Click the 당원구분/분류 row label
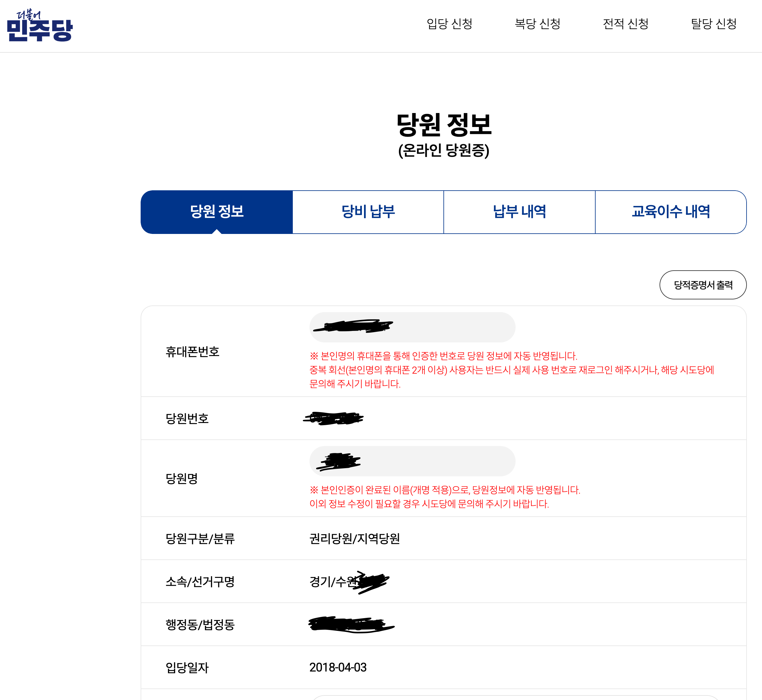 click(200, 539)
